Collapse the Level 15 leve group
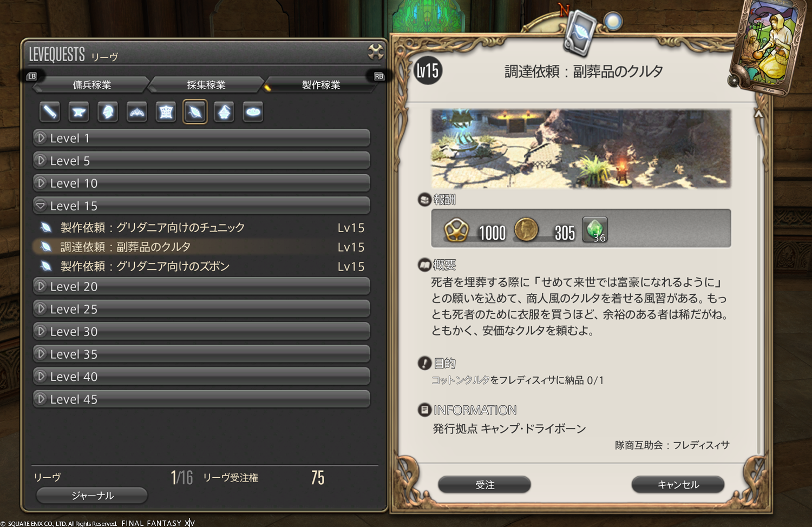 pyautogui.click(x=201, y=206)
